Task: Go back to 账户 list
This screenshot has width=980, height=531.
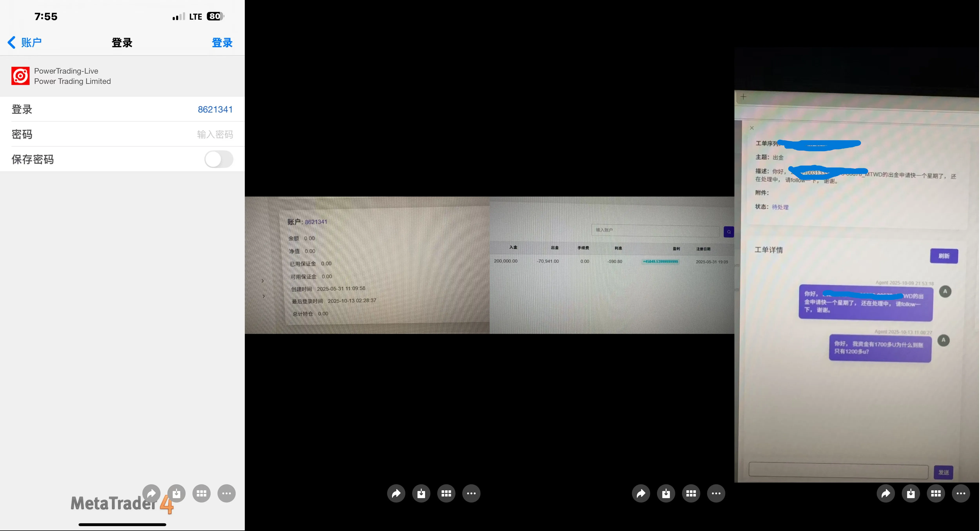Action: (x=25, y=42)
